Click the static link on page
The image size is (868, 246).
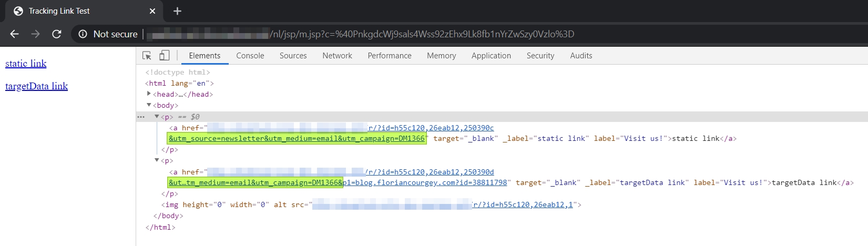tap(26, 64)
